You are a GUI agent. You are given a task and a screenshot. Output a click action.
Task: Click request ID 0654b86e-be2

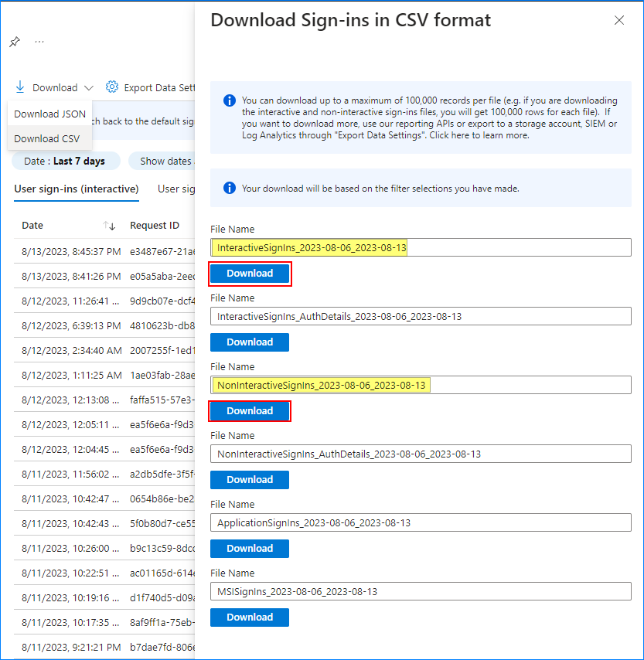point(162,499)
